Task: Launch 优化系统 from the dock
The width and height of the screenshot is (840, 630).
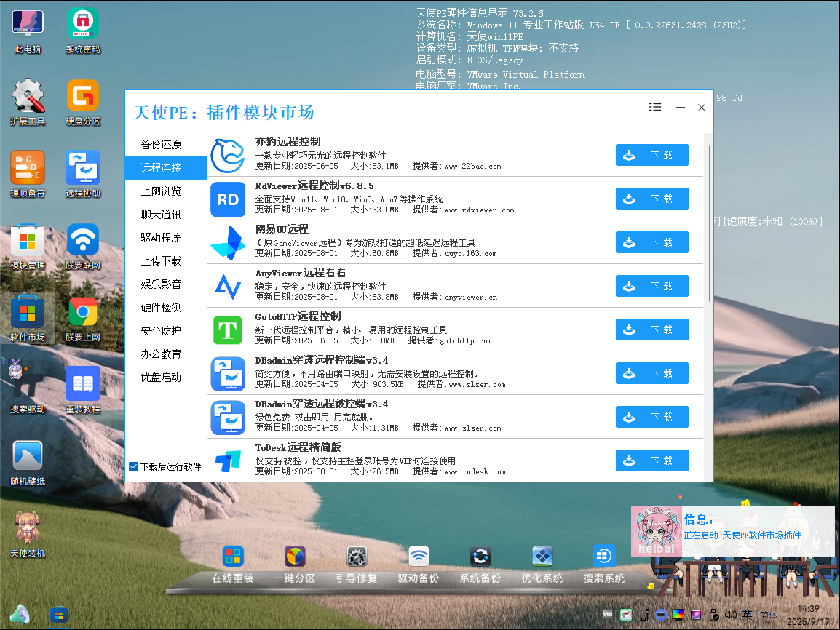Action: tap(542, 565)
